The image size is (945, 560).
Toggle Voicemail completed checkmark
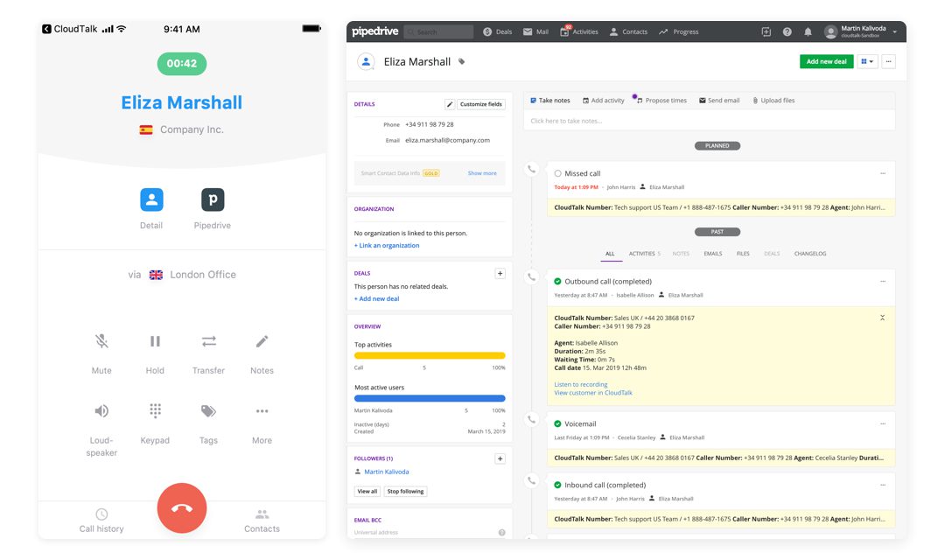(x=557, y=423)
